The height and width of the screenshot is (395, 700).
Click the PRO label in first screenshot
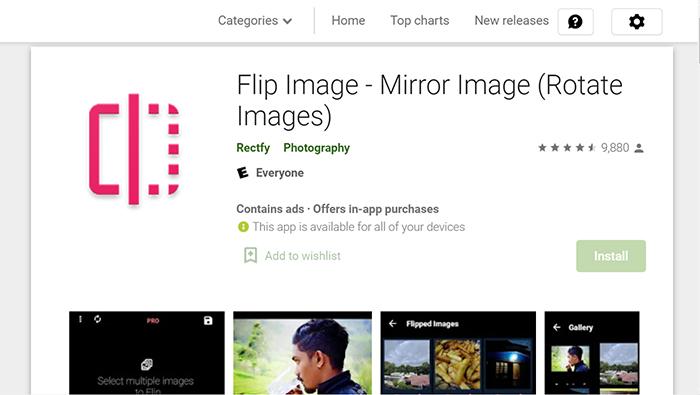click(x=153, y=320)
